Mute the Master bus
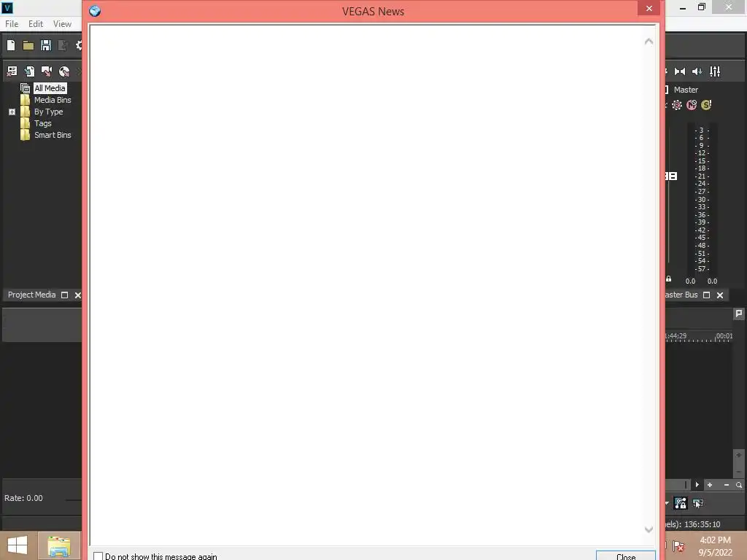The height and width of the screenshot is (560, 747). (x=692, y=105)
